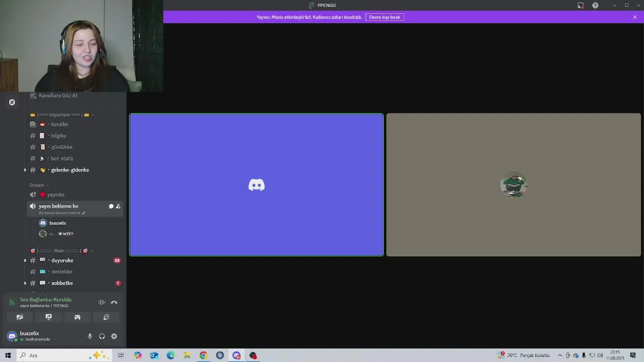Click the 33 mentions badge on duyuruke
The width and height of the screenshot is (644, 362).
tap(117, 260)
